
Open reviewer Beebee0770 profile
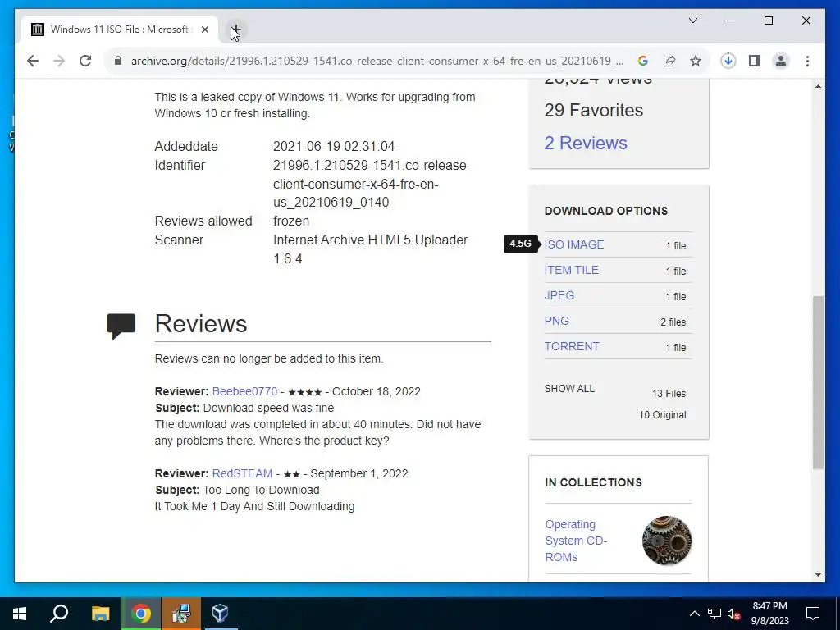click(x=244, y=391)
